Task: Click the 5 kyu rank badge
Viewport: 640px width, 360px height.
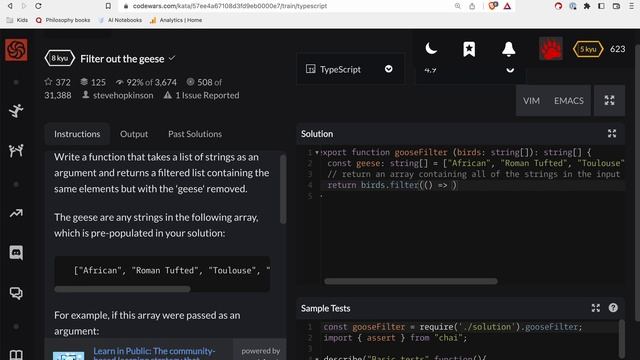Action: click(x=588, y=49)
